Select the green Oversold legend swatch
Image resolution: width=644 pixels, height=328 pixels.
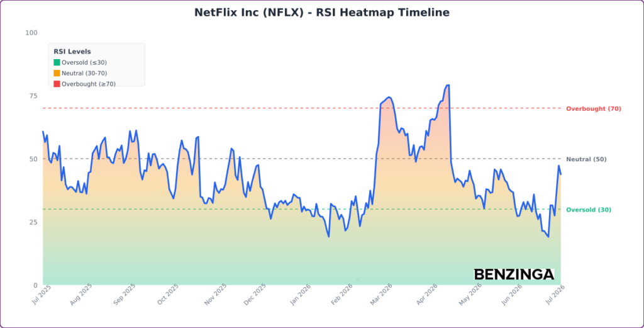57,62
